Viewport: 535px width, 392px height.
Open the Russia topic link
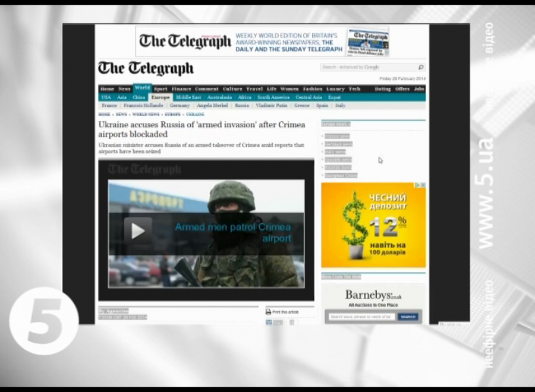click(242, 105)
